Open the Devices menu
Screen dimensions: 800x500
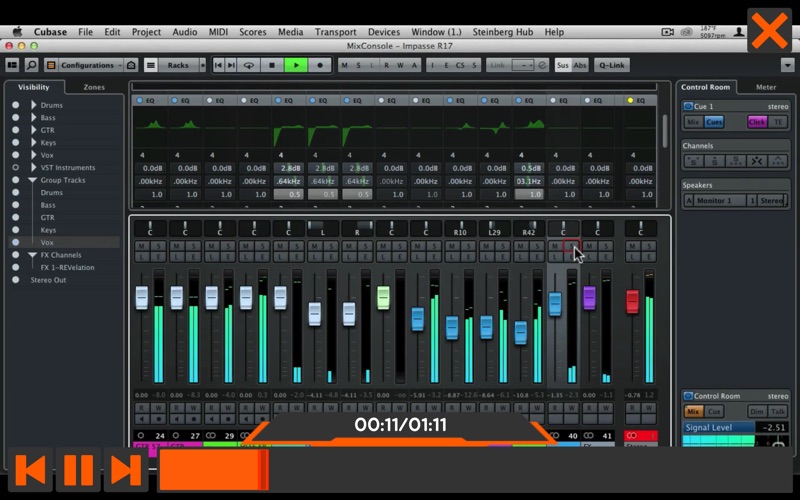click(x=384, y=32)
